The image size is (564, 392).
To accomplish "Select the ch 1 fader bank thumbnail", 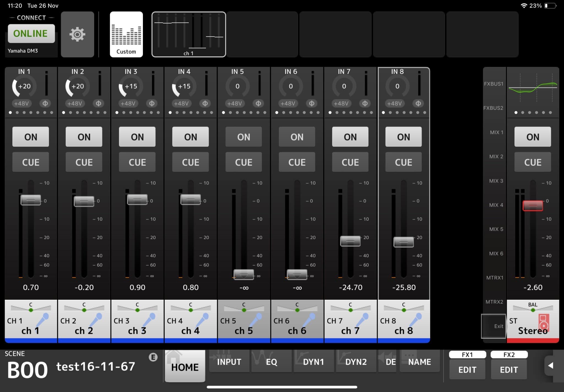I will (189, 34).
